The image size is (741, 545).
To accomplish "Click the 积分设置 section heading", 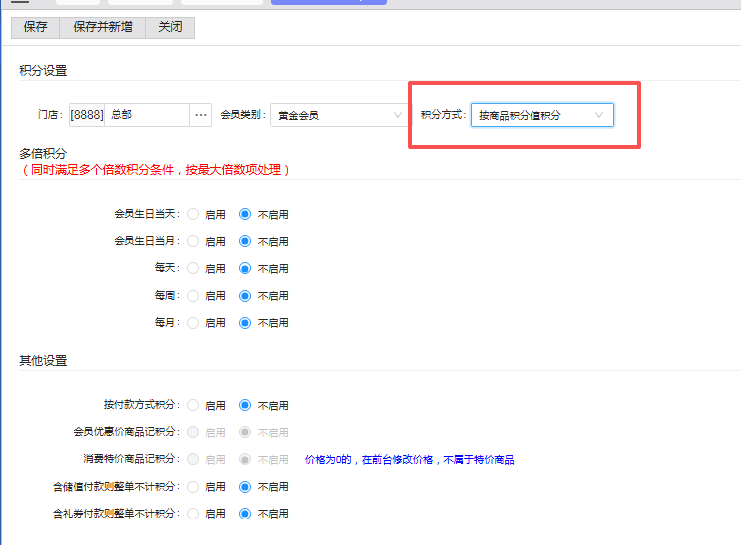I will pos(43,70).
